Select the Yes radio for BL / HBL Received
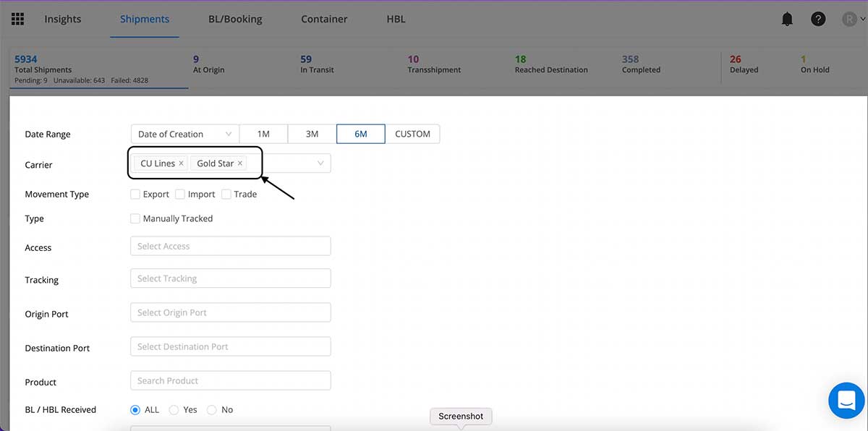Viewport: 868px width, 431px height. point(174,409)
